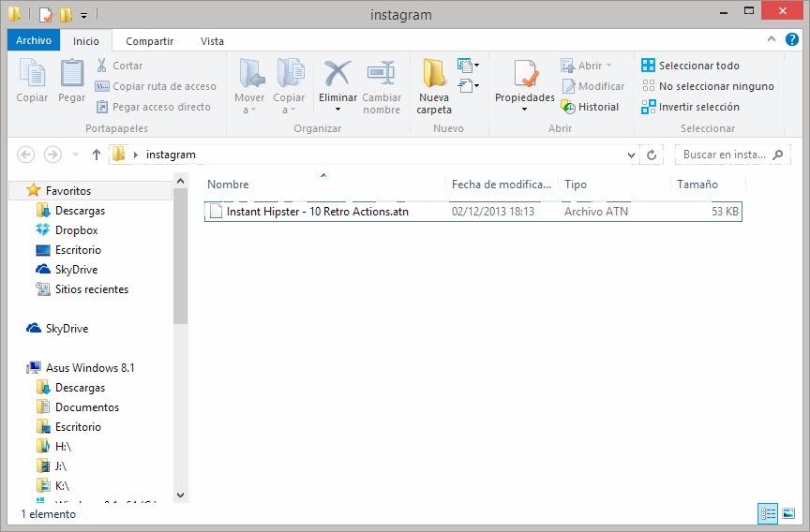Click the Cambiar nombre icon
The height and width of the screenshot is (532, 810).
382,73
